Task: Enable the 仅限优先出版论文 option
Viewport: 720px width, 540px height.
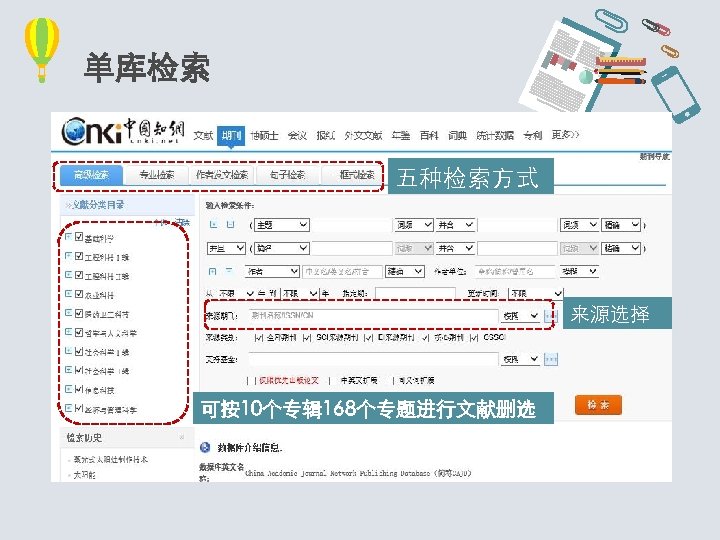Action: click(252, 381)
